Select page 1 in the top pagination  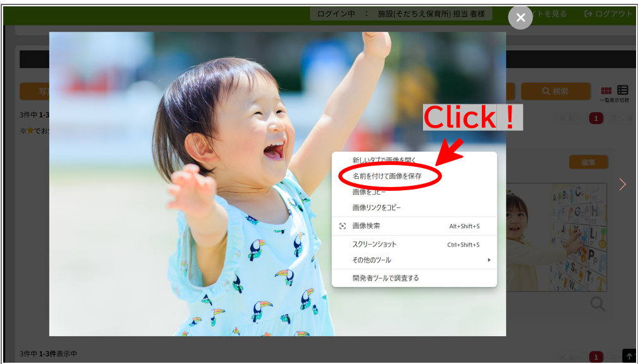[596, 118]
